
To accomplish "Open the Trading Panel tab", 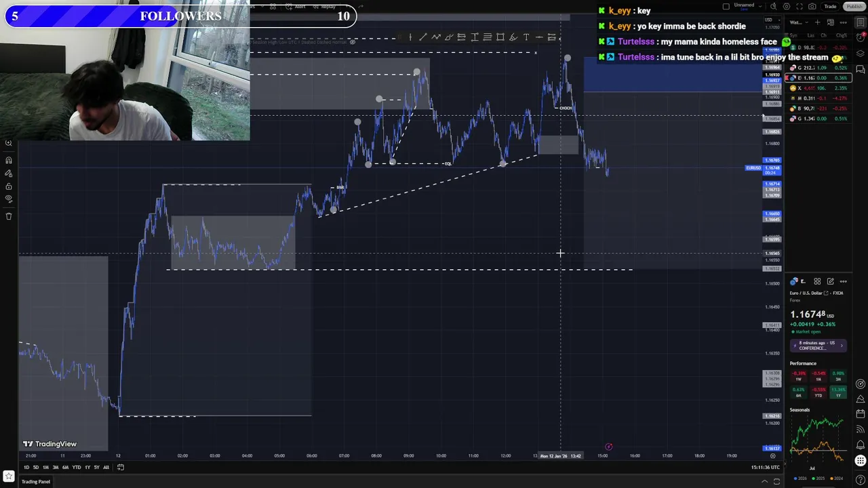I will click(35, 481).
